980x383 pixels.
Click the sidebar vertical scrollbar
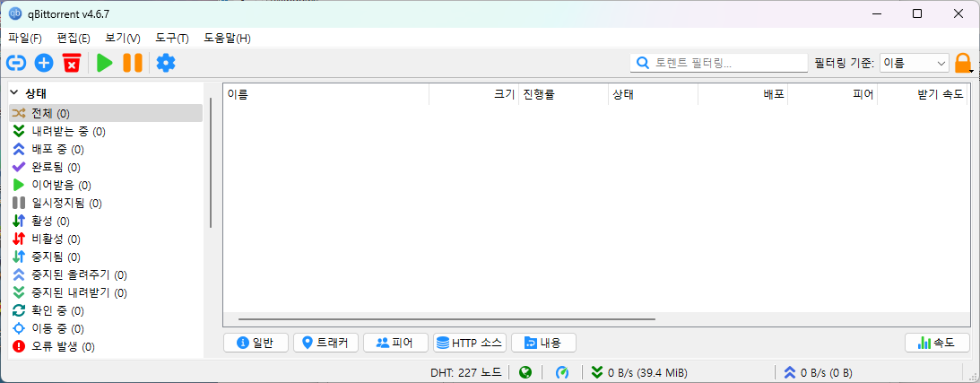click(211, 164)
